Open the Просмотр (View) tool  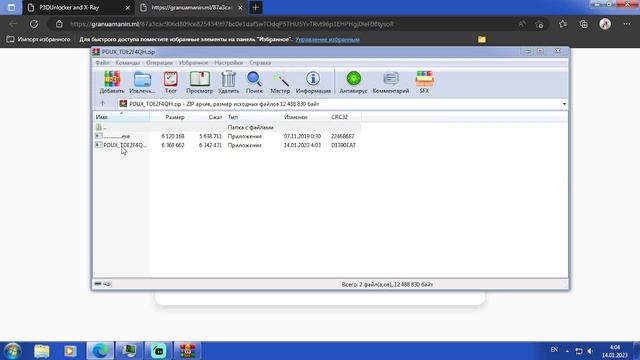tap(200, 82)
